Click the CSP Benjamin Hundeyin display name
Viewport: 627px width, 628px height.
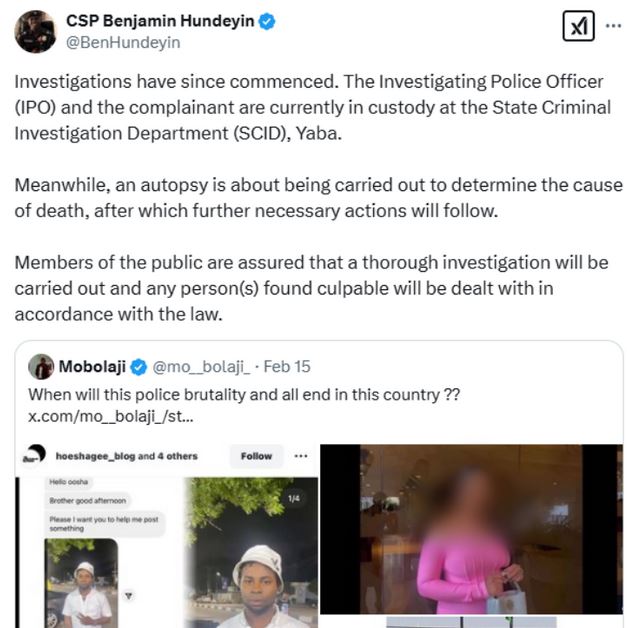click(x=160, y=21)
